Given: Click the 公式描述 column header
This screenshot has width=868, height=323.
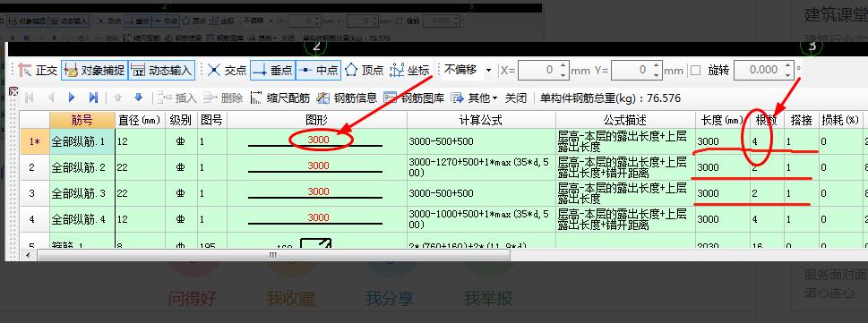Looking at the screenshot, I should click(x=625, y=120).
